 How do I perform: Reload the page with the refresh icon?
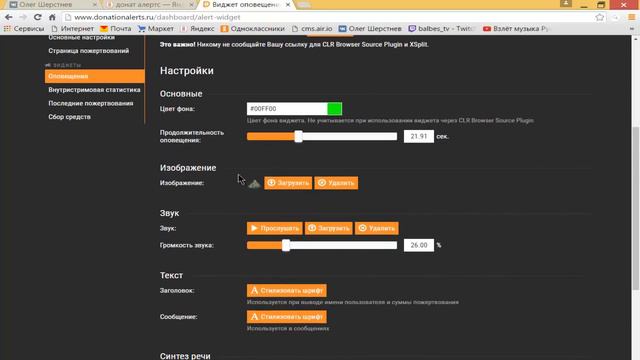click(x=38, y=17)
